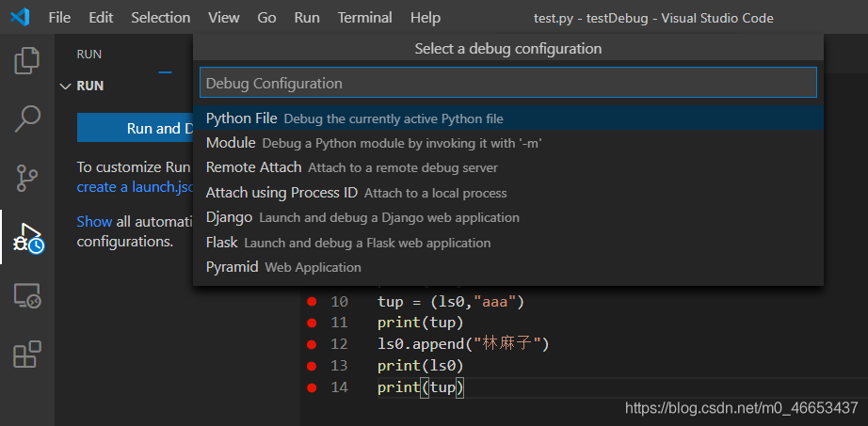Toggle breakpoint on line 12
The height and width of the screenshot is (426, 868).
[x=312, y=344]
